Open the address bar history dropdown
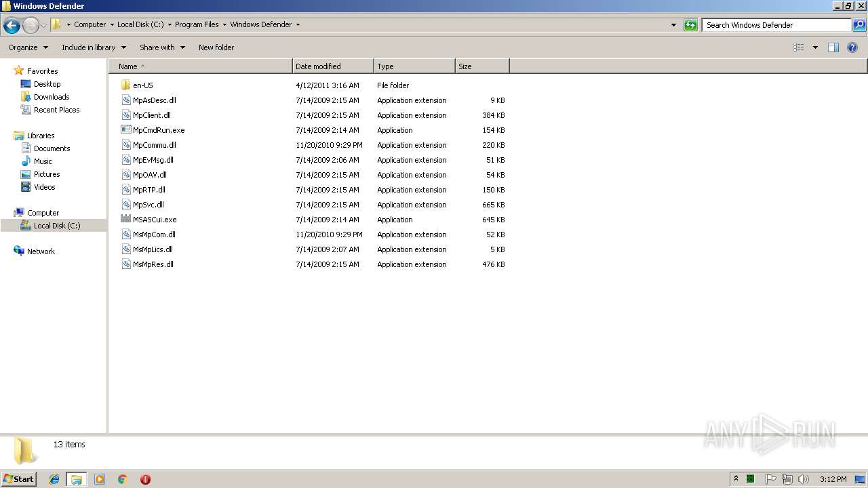 point(673,25)
